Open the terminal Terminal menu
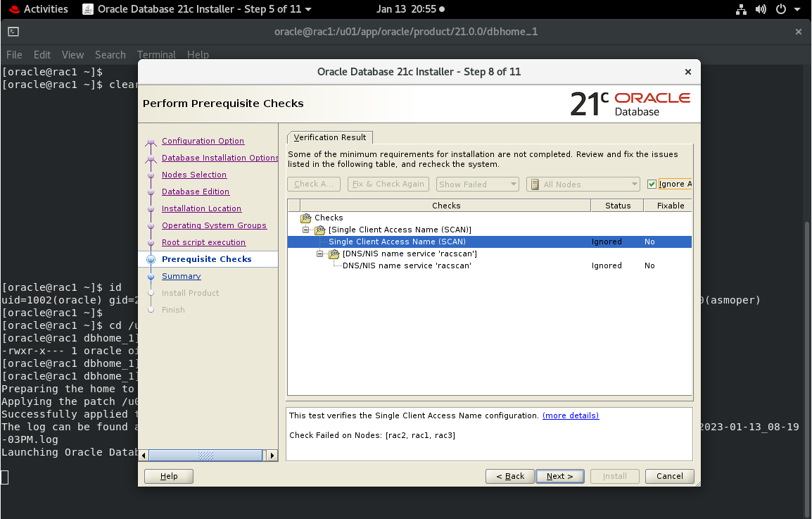Image resolution: width=812 pixels, height=519 pixels. click(x=156, y=54)
